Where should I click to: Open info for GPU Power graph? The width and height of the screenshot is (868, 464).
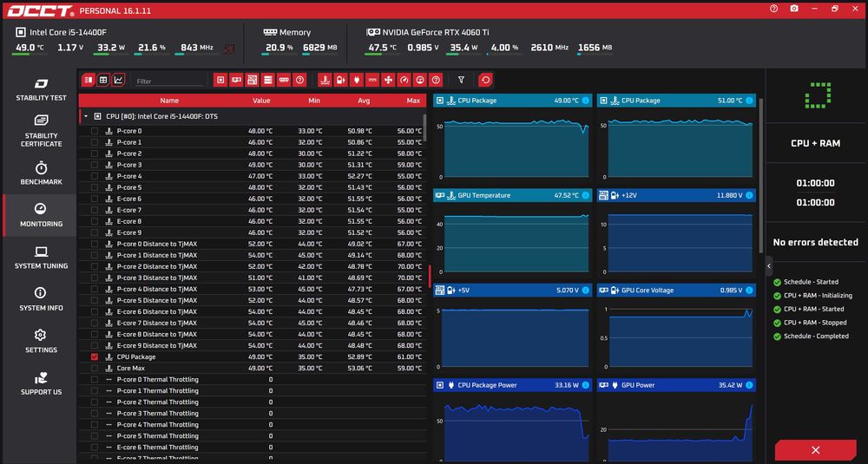[x=749, y=385]
